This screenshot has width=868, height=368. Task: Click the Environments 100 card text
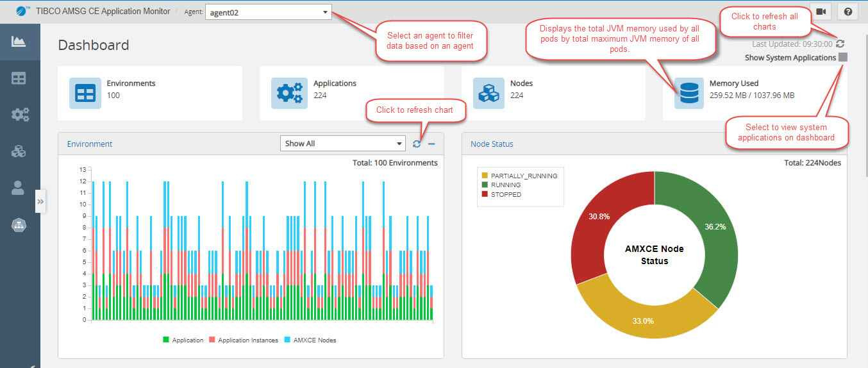[x=131, y=89]
